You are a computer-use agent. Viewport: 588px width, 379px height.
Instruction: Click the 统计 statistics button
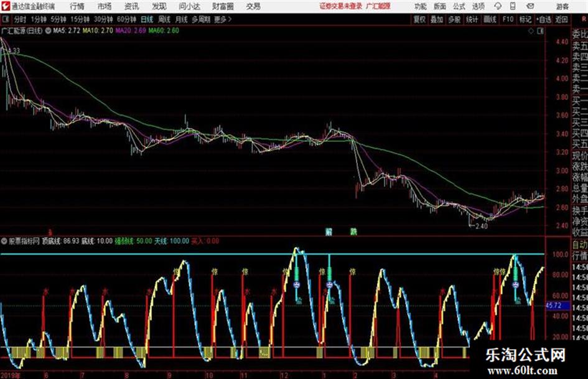click(472, 19)
